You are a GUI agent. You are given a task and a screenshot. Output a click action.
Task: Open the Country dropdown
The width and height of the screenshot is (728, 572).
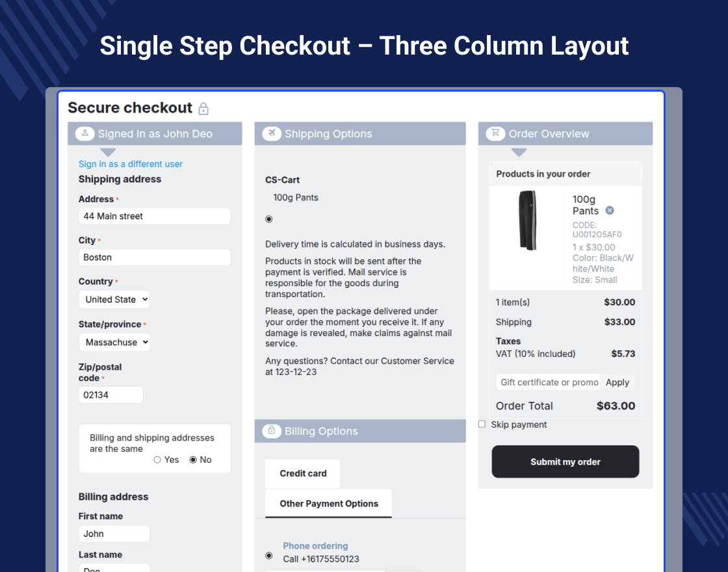(114, 300)
